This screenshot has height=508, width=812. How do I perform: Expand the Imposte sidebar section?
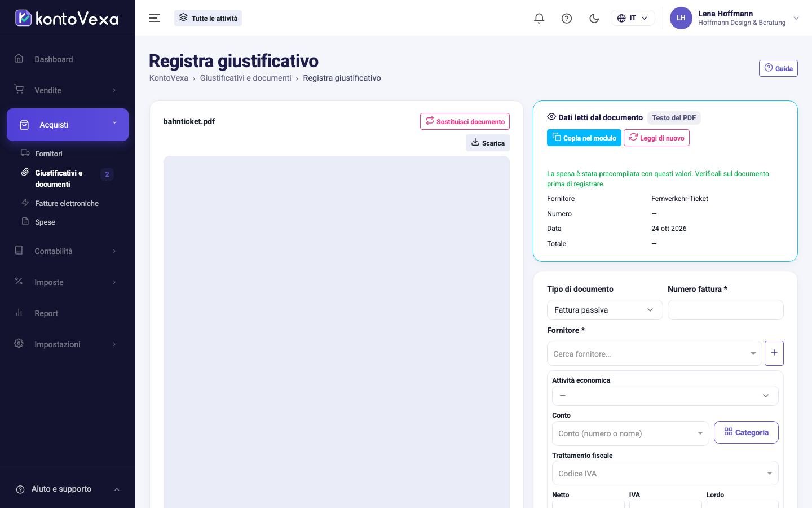[68, 282]
